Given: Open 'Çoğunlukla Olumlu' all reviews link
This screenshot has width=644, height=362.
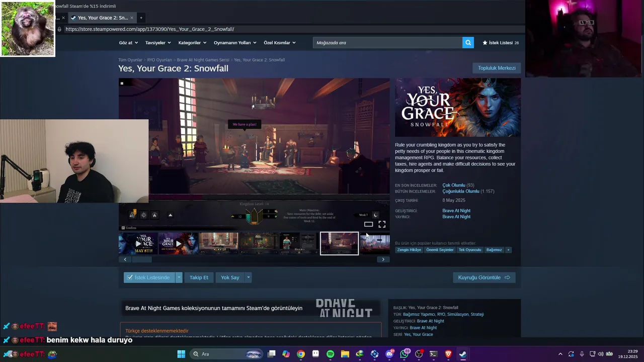Looking at the screenshot, I should click(x=461, y=192).
